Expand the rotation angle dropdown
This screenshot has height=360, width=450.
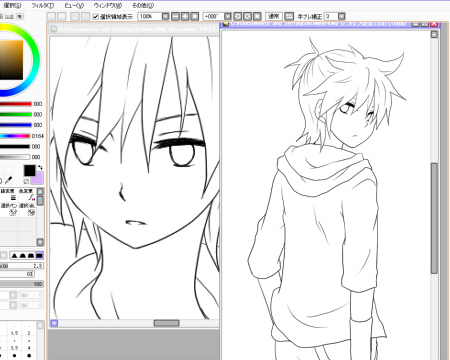227,16
